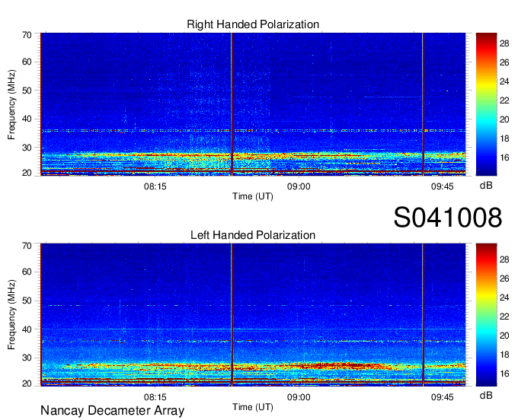Click the 30 MHz tick on the top plot
This screenshot has height=420, width=518.
(27, 148)
